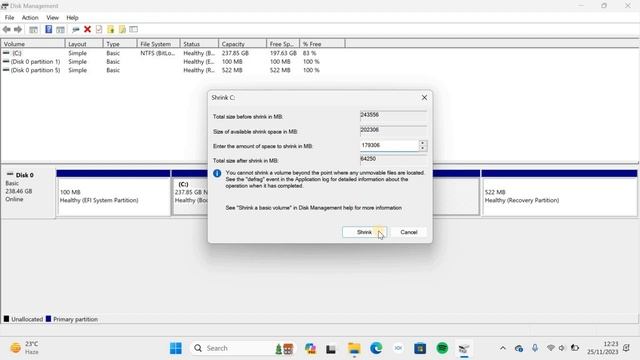Launch Microsoft Edge from the taskbar
The height and width of the screenshot is (360, 640).
(x=376, y=348)
